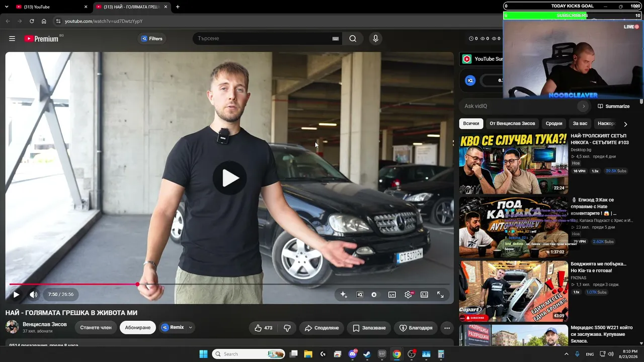Go to YouTube Premium home logo
Viewport: 644px width, 362px height.
(41, 39)
